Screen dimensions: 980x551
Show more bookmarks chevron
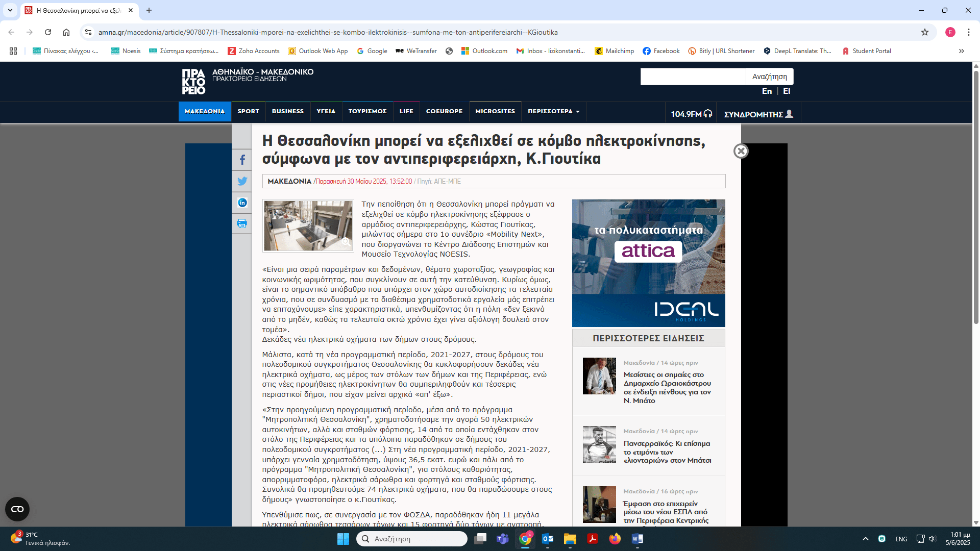[x=962, y=51]
